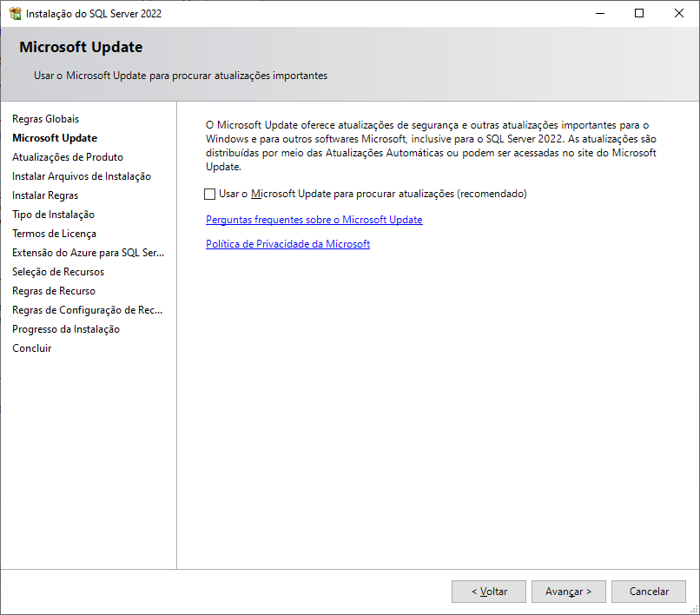700x615 pixels.
Task: Select Regras de Recurso step
Action: [x=54, y=291]
